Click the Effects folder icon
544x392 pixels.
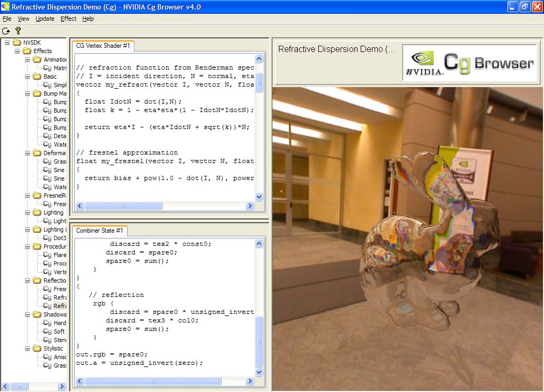pyautogui.click(x=27, y=51)
